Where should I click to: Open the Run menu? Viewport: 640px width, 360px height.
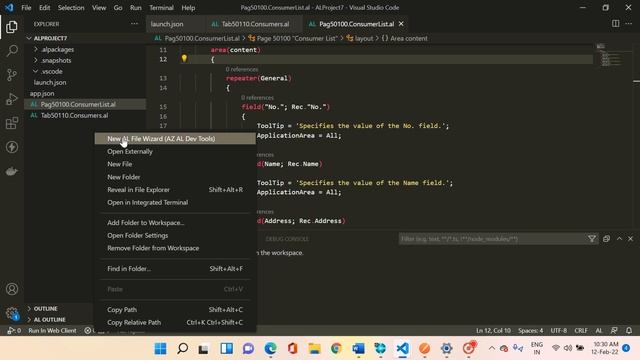[x=136, y=8]
